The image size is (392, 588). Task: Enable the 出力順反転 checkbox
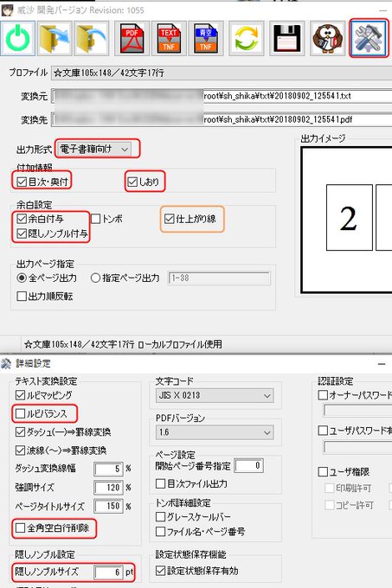click(x=22, y=297)
